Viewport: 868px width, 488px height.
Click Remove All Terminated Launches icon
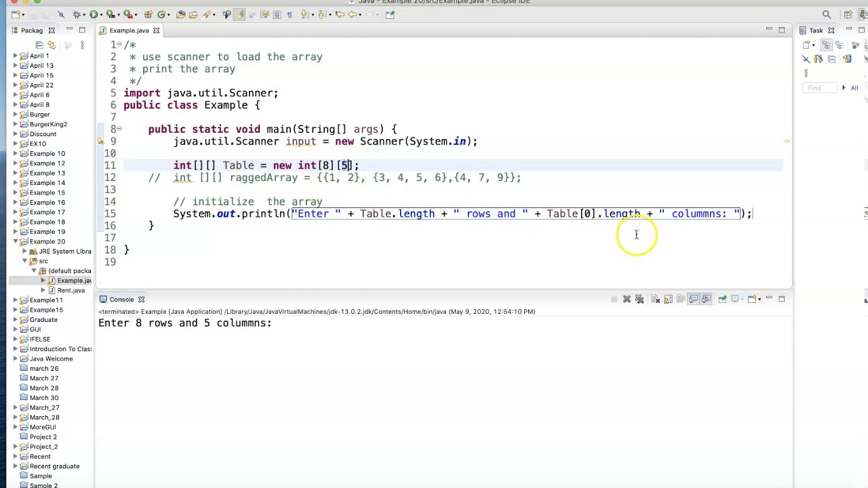click(639, 299)
